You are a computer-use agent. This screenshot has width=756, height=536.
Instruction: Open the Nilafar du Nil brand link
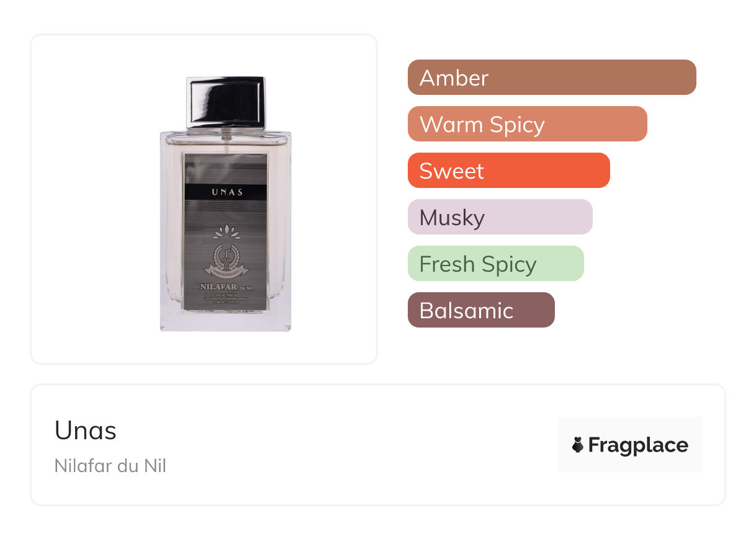point(110,465)
